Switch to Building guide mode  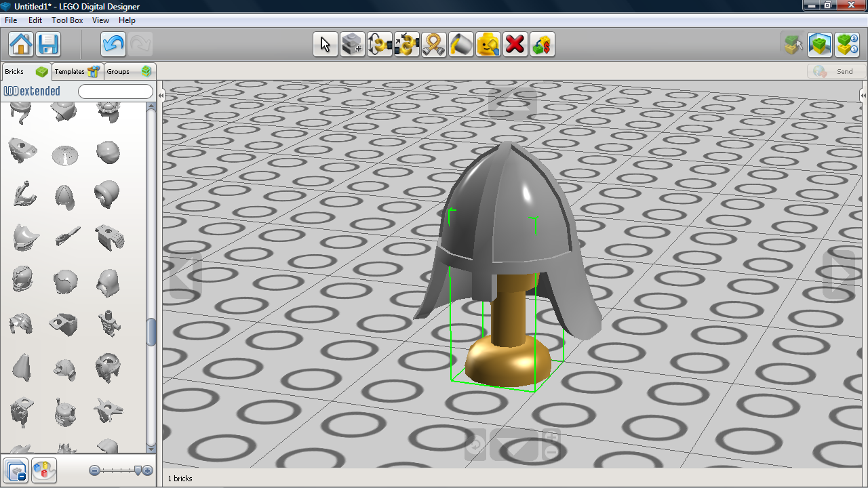[847, 45]
